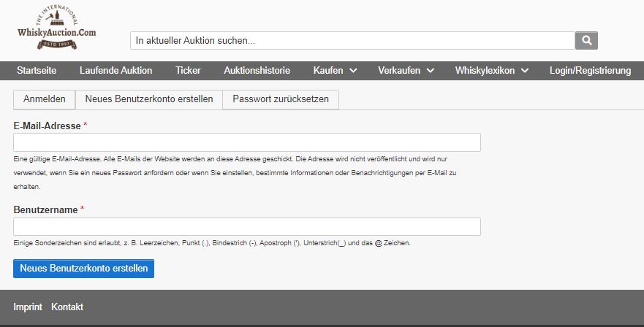The image size is (644, 327).
Task: Open Auktionshistorie in the navigation bar
Action: pyautogui.click(x=257, y=71)
